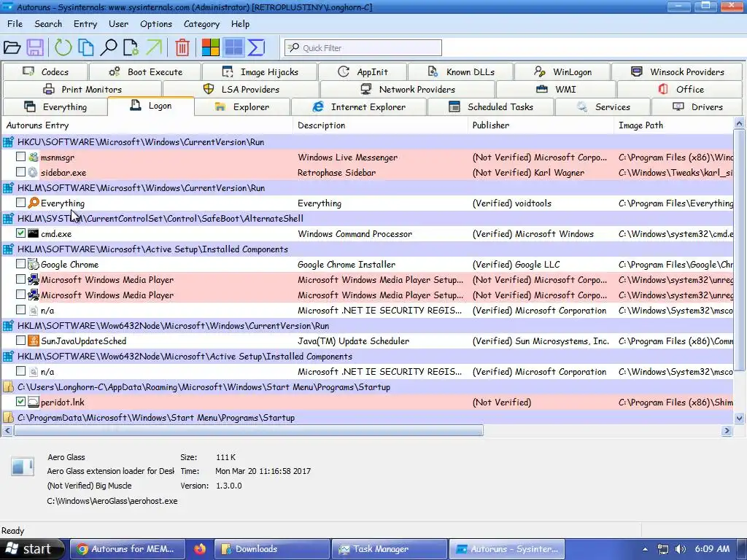This screenshot has height=560, width=747.
Task: Click the Google Chrome entry icon
Action: [33, 264]
